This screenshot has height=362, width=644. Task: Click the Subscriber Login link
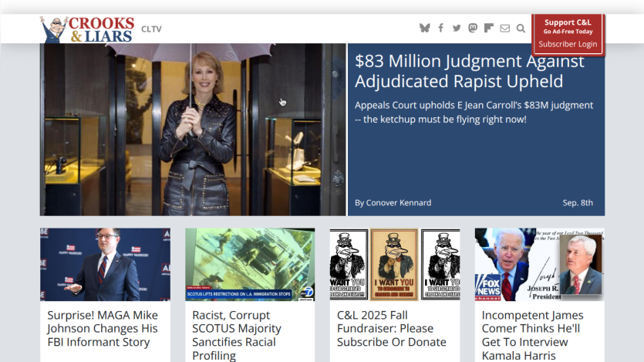[x=568, y=44]
